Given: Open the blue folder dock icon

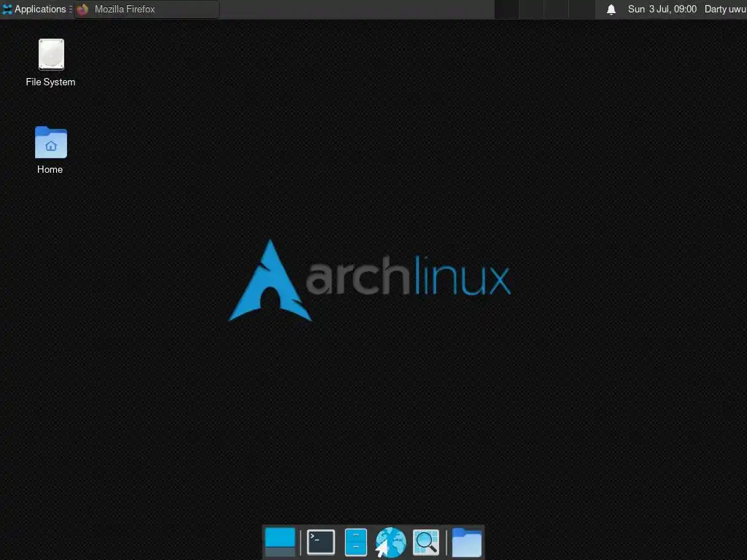Looking at the screenshot, I should coord(466,542).
